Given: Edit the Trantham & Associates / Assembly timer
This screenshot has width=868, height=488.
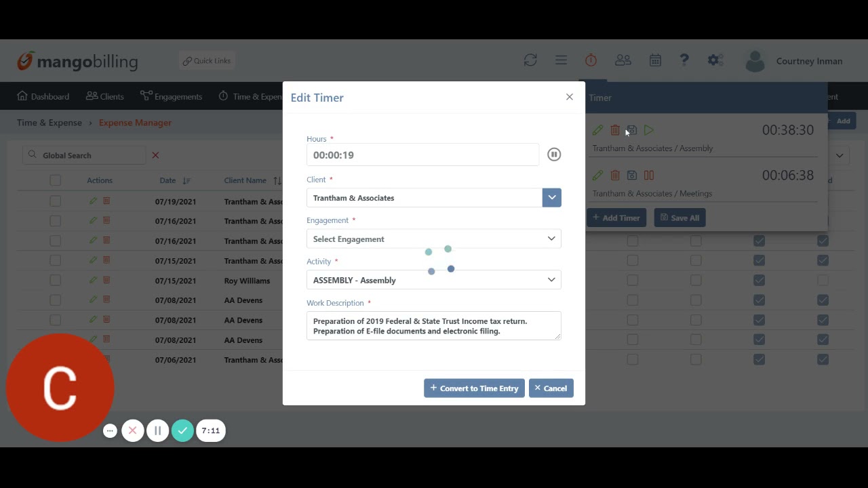Looking at the screenshot, I should pos(597,130).
